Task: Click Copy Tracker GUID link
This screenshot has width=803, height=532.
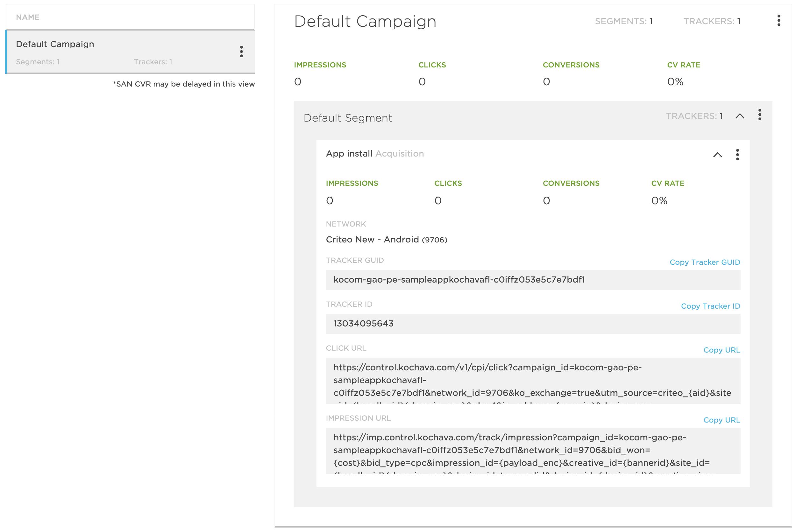Action: [705, 262]
